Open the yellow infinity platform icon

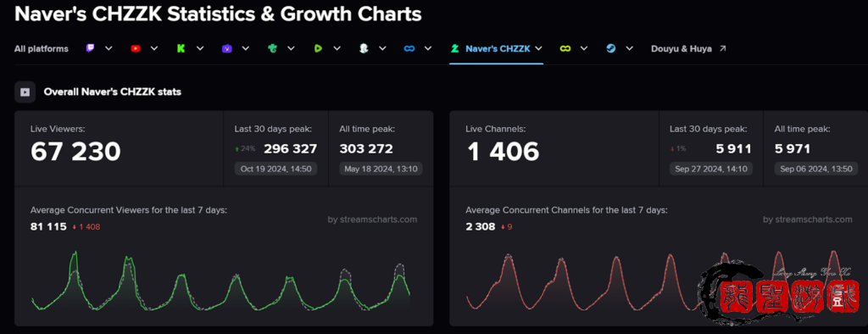click(x=565, y=48)
